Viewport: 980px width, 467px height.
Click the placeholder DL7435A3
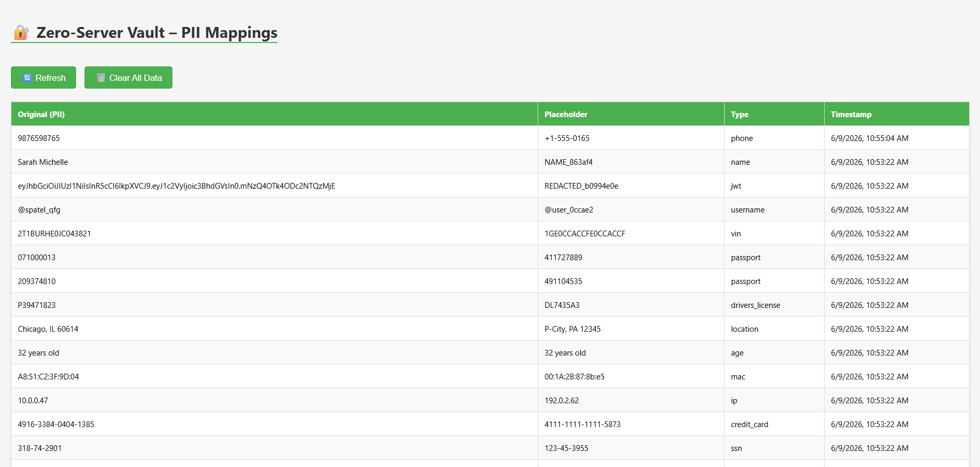[x=562, y=305]
